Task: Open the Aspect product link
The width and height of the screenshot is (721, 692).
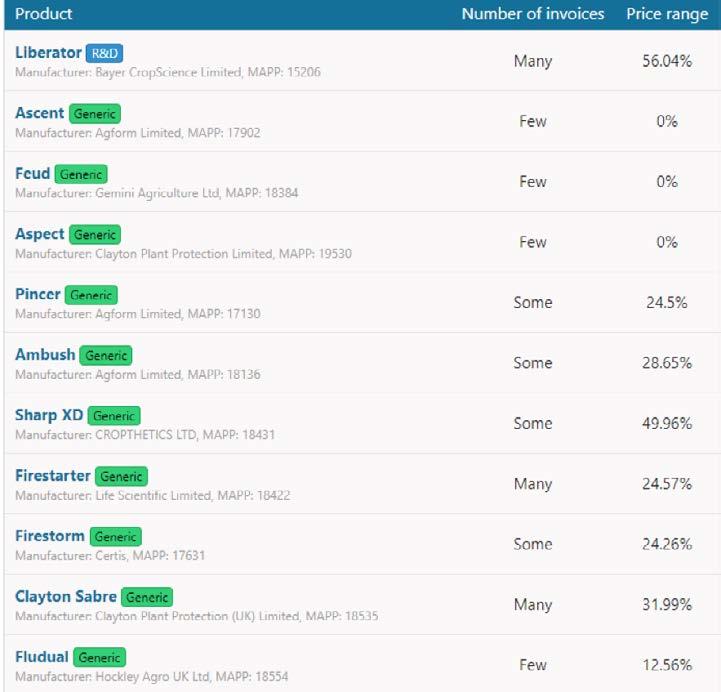Action: pyautogui.click(x=40, y=234)
